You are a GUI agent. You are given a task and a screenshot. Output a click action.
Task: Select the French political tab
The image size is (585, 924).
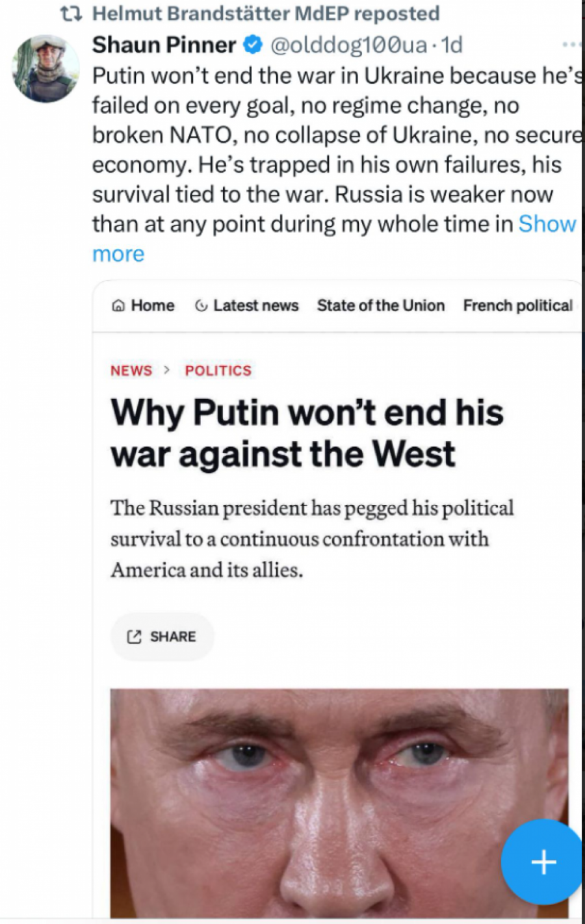click(518, 305)
